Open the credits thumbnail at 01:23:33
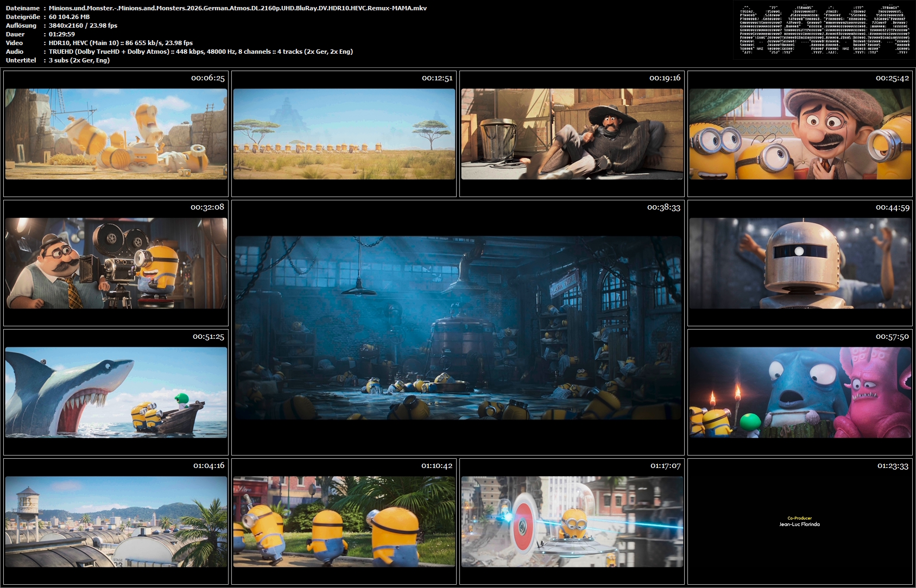Image resolution: width=916 pixels, height=588 pixels. point(800,522)
